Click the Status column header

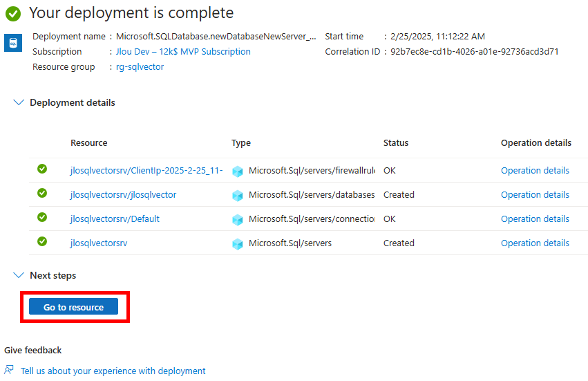396,142
